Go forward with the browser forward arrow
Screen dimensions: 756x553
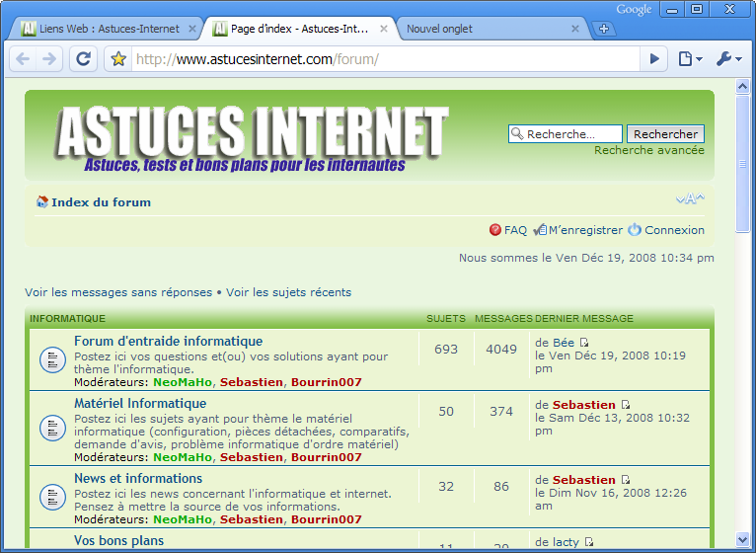48,59
